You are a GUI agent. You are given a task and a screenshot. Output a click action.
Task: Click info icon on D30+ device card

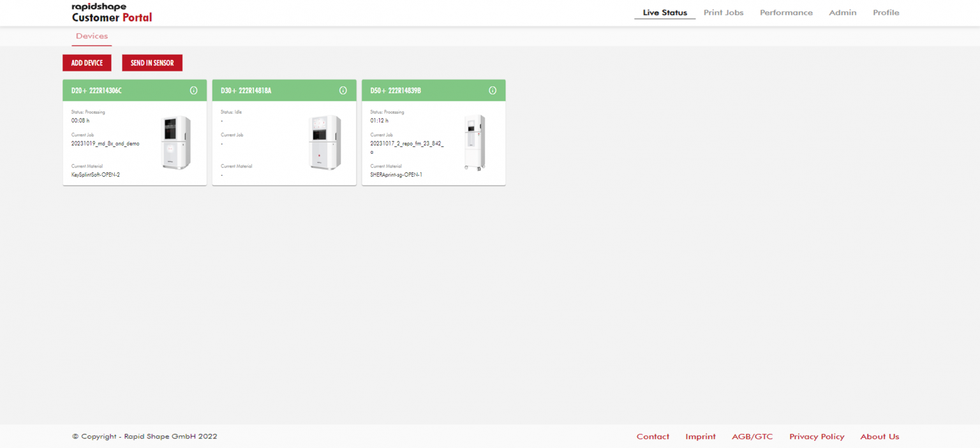point(343,91)
